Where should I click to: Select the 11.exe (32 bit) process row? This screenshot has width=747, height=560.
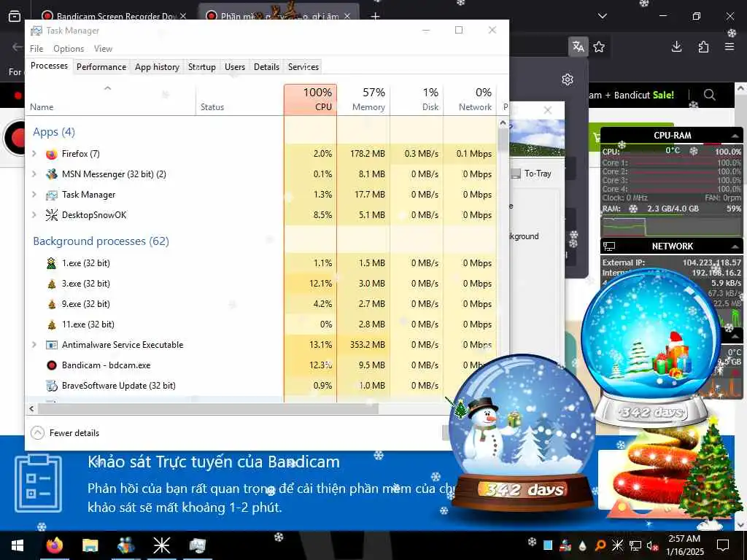[261, 324]
